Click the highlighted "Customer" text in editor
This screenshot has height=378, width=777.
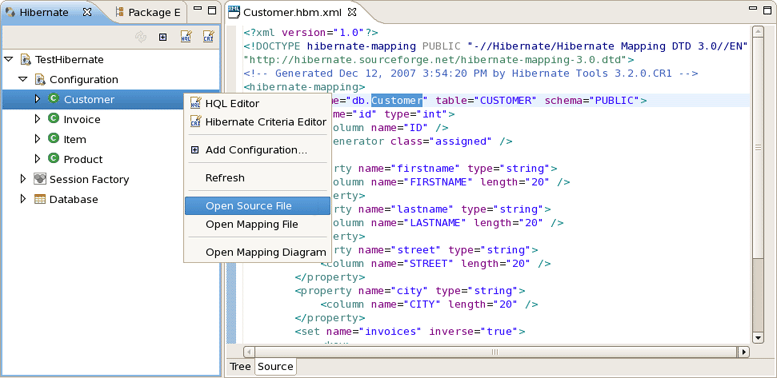[397, 101]
